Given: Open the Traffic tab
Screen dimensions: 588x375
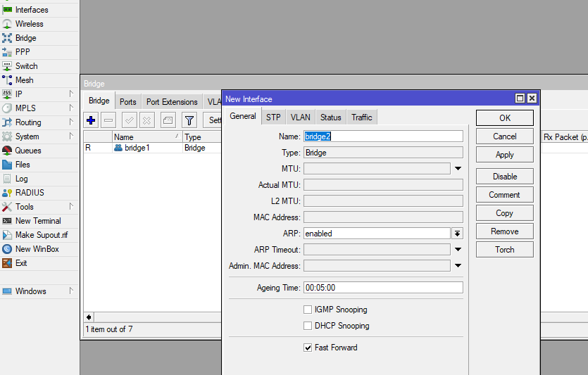Looking at the screenshot, I should pyautogui.click(x=362, y=117).
